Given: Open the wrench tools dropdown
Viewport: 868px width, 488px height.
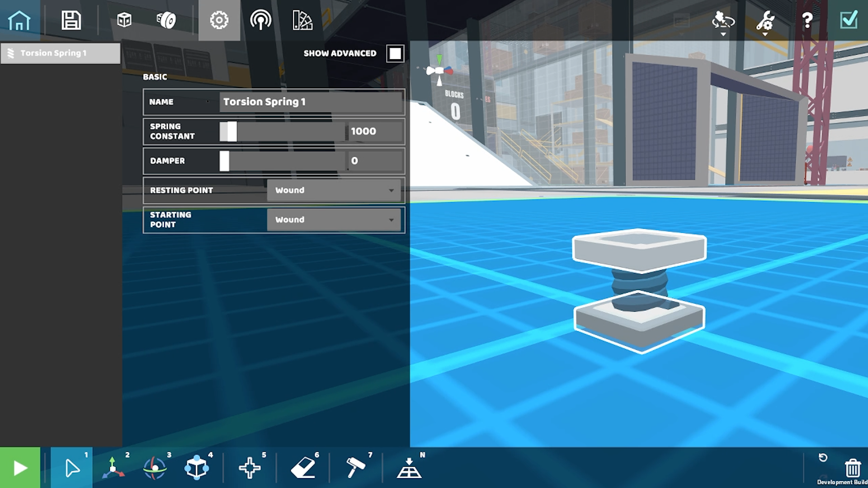Looking at the screenshot, I should point(765,23).
